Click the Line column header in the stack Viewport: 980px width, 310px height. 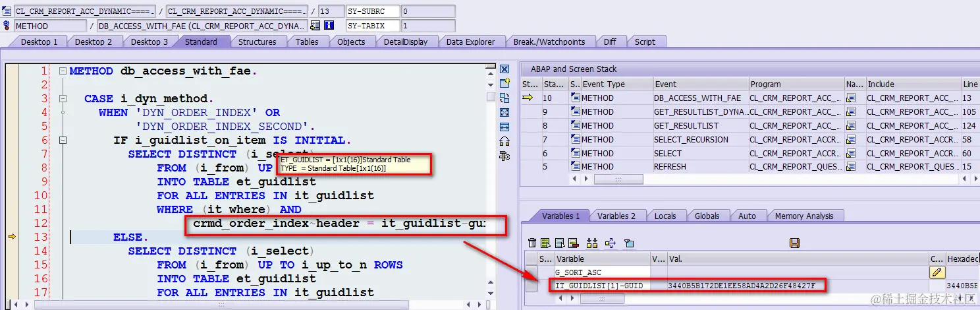click(971, 84)
